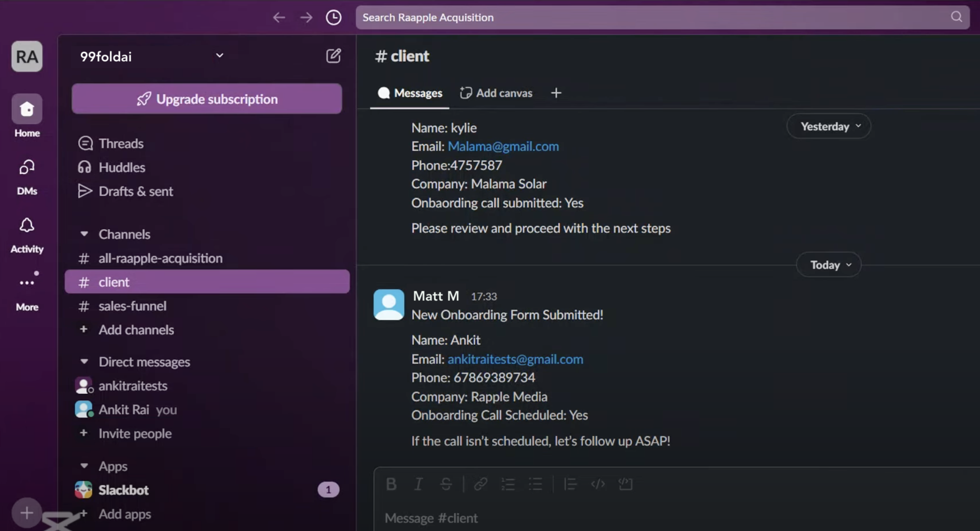Click the Slackbot unread badge 1

(x=328, y=489)
